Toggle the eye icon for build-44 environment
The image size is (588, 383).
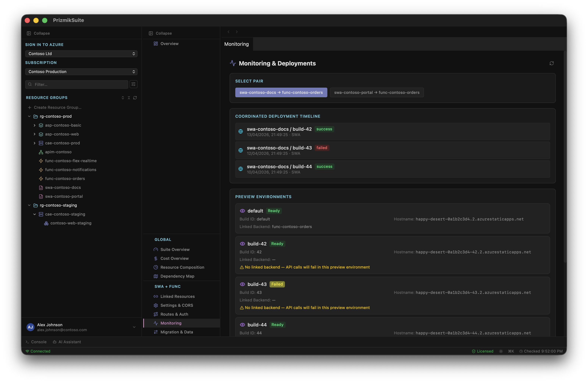(242, 325)
